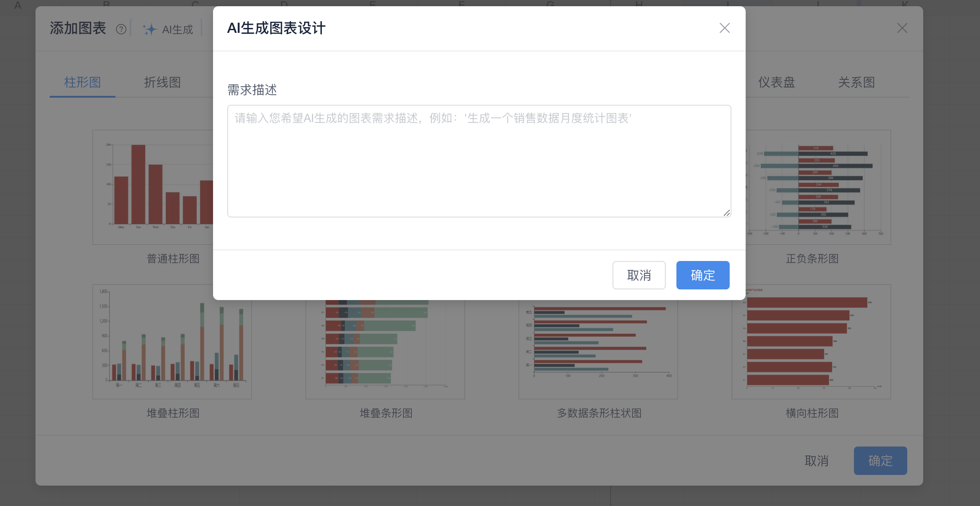980x506 pixels.
Task: Close the 添加图表 dialog
Action: point(902,28)
